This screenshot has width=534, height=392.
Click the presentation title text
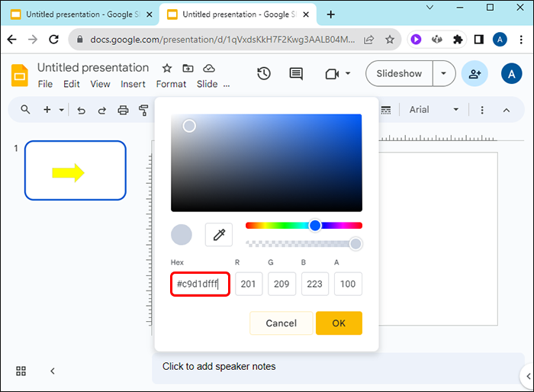pos(93,67)
